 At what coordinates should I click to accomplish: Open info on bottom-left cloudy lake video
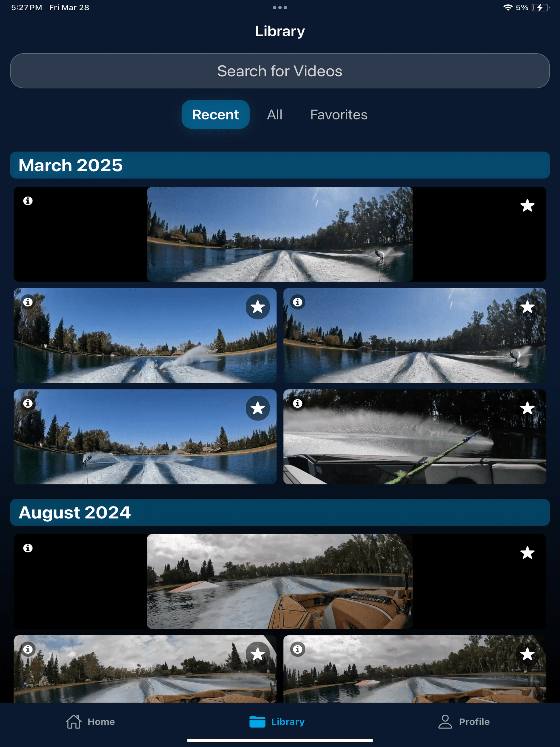tap(28, 649)
